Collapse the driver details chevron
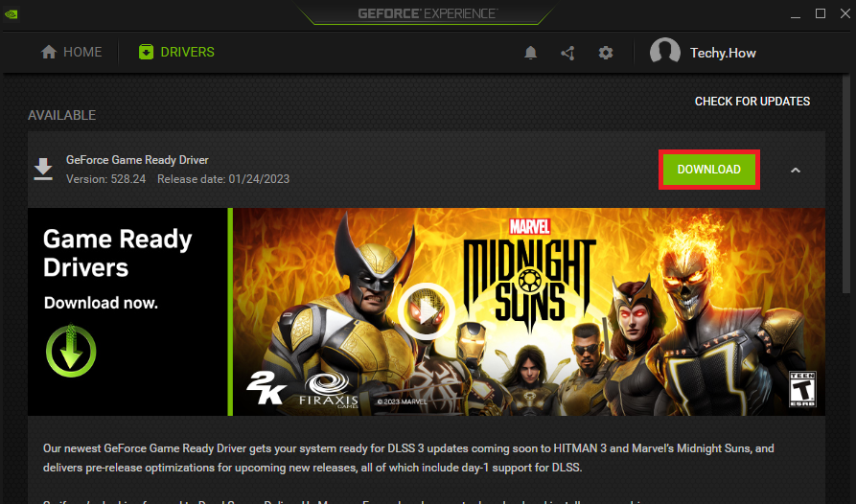The height and width of the screenshot is (504, 856). tap(796, 171)
